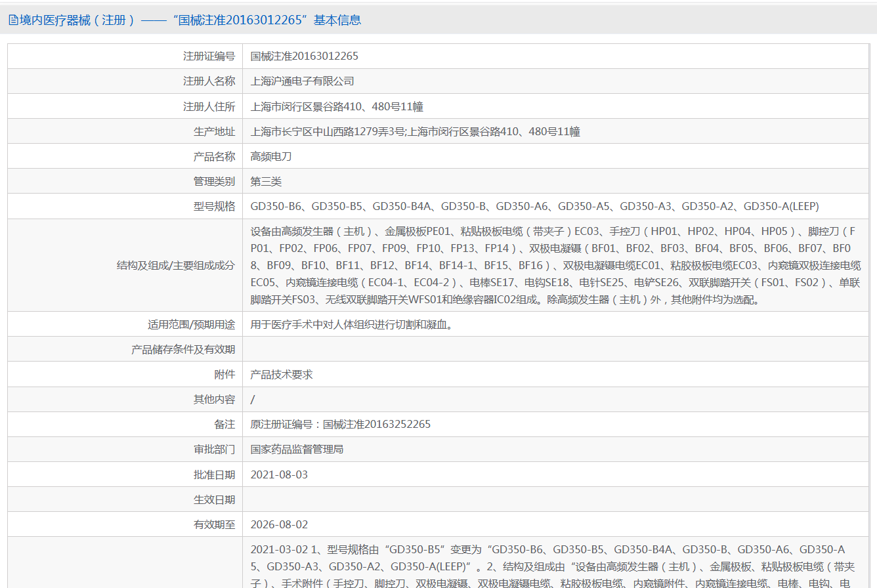Select text 用于医疗手术中对人体组织进行切割和凝血
The width and height of the screenshot is (877, 588).
[351, 324]
